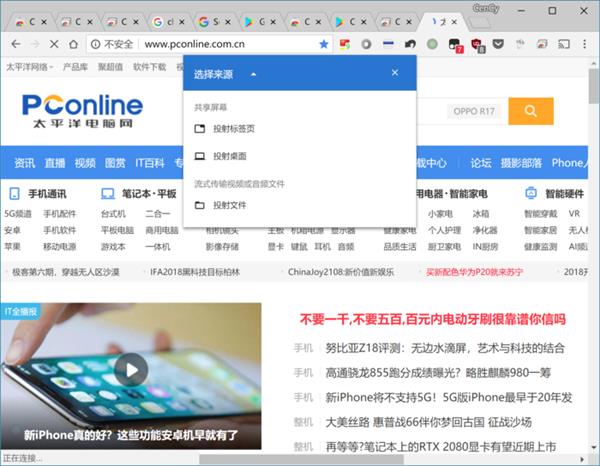The width and height of the screenshot is (600, 466).
Task: Open the 努比亚Z18评测 article link
Action: click(445, 348)
